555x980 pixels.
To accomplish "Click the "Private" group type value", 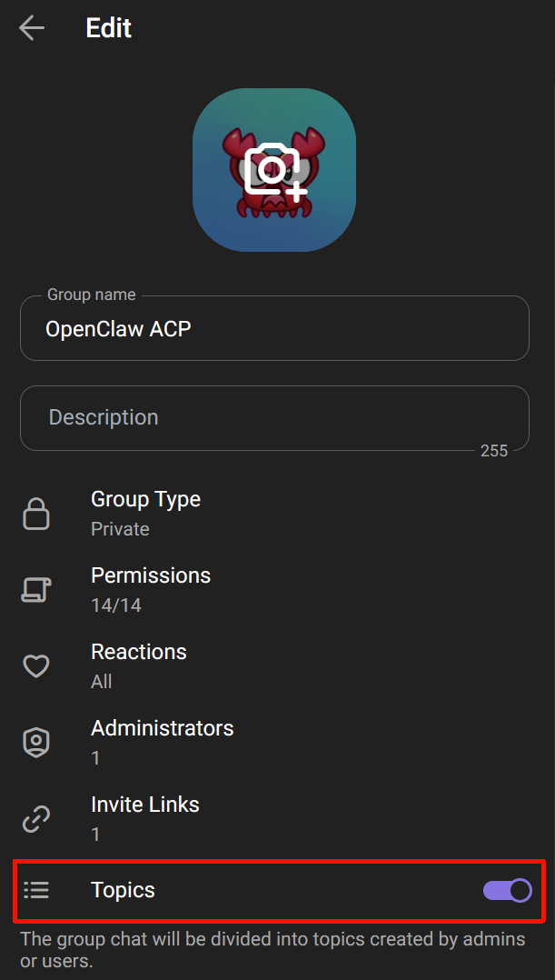I will click(x=120, y=529).
